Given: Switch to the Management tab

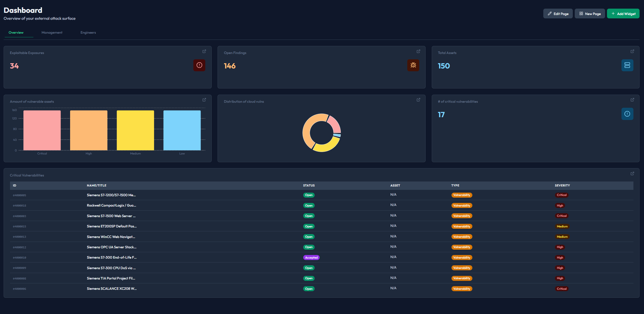Looking at the screenshot, I should 52,32.
